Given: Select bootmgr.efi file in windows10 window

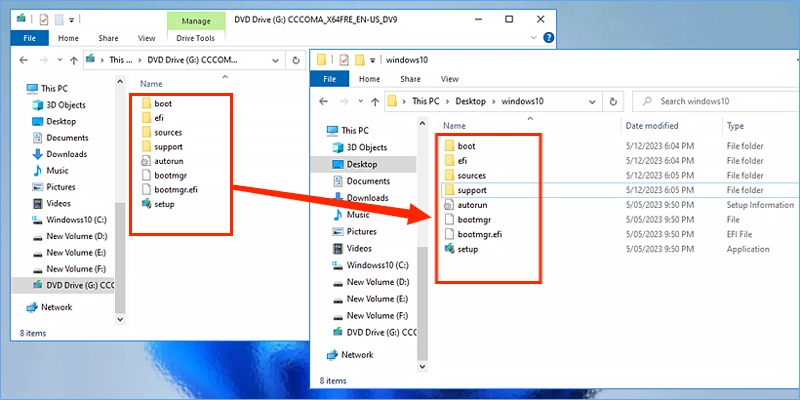Looking at the screenshot, I should pyautogui.click(x=473, y=235).
